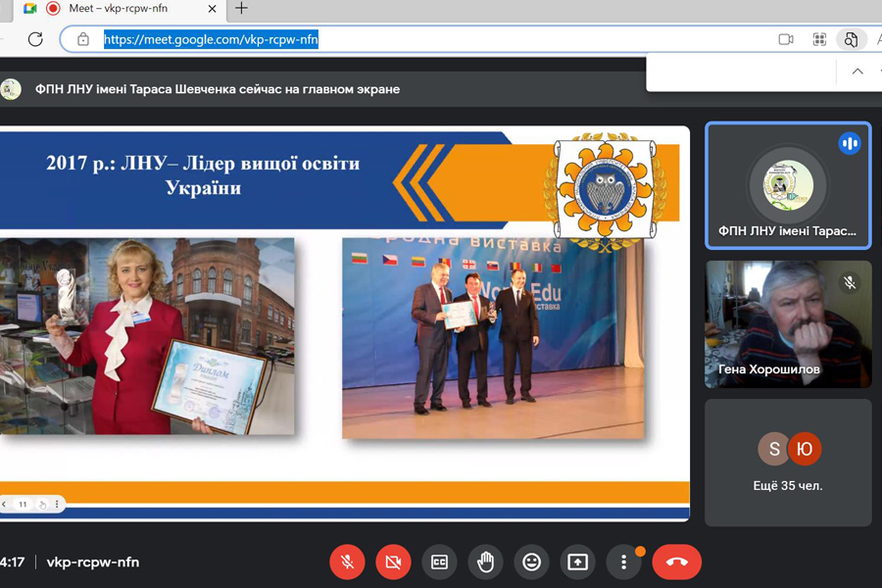Open slide options menu beside slide number

point(55,505)
